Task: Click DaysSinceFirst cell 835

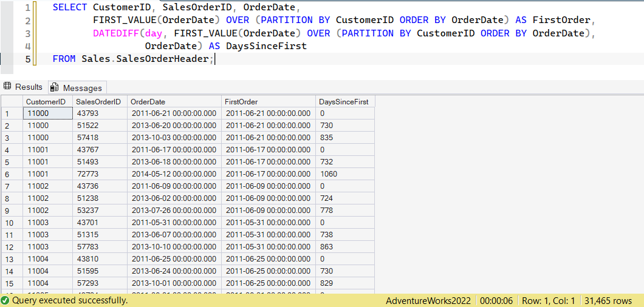Action: [x=345, y=138]
